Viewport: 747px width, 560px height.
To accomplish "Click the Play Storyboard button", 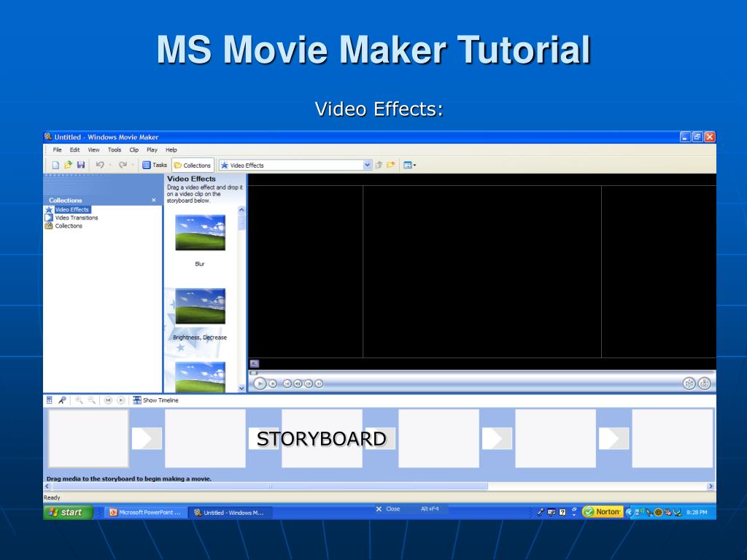I will tap(121, 400).
